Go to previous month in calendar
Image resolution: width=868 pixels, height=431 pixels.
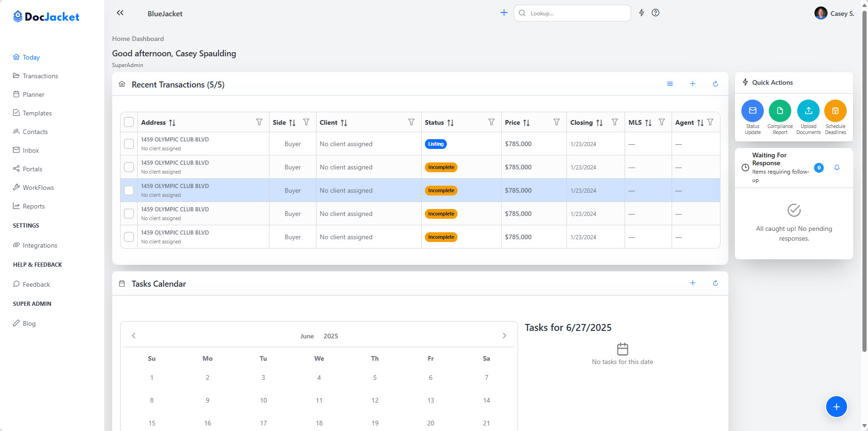click(134, 336)
